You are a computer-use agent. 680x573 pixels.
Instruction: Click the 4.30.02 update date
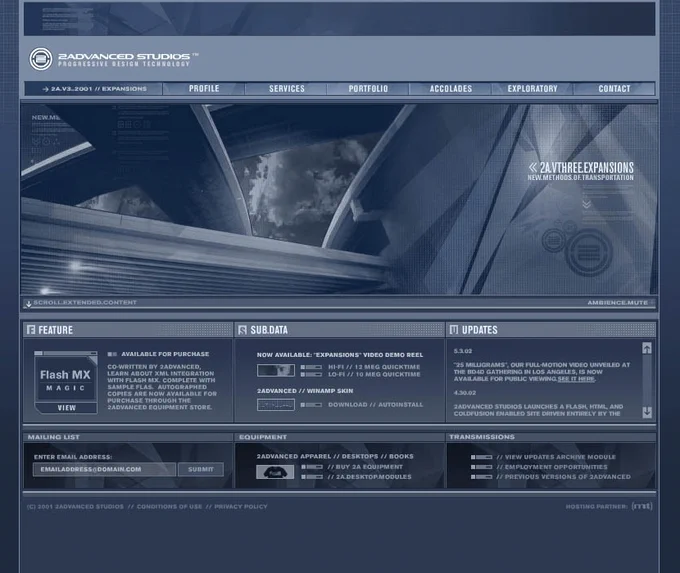point(465,393)
